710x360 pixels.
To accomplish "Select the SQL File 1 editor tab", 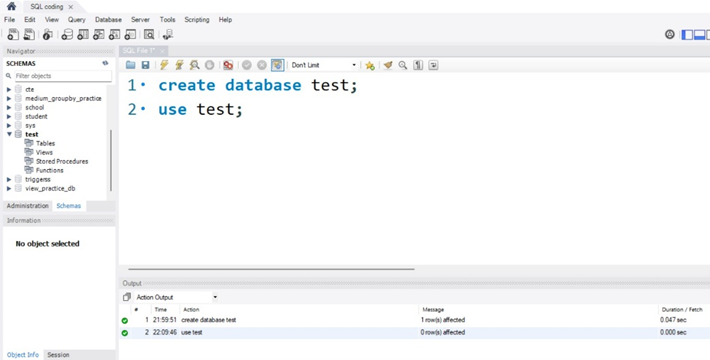I will [139, 51].
